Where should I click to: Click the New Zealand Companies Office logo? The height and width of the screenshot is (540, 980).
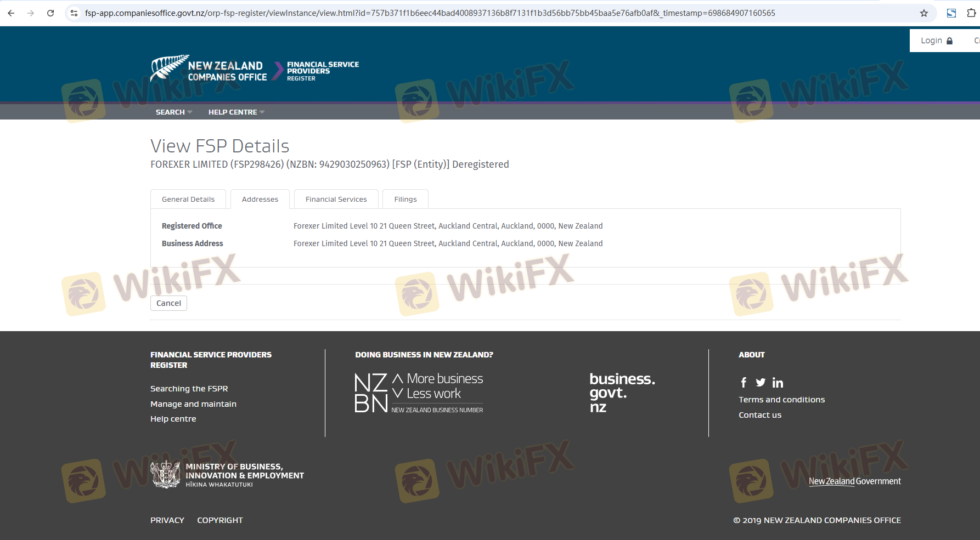[x=209, y=70]
